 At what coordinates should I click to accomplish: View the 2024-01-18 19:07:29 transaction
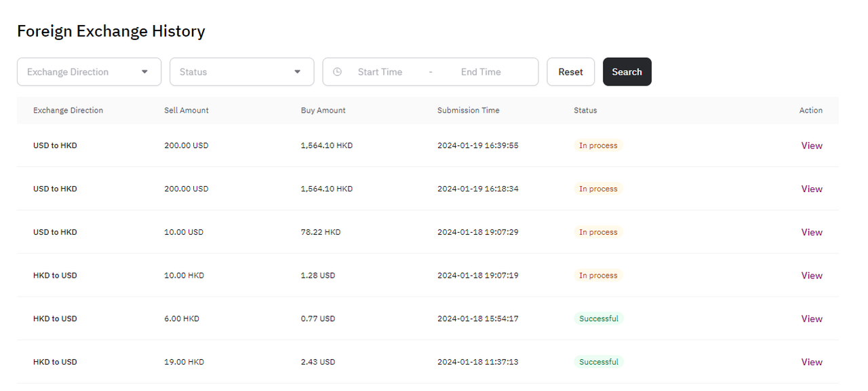tap(812, 232)
